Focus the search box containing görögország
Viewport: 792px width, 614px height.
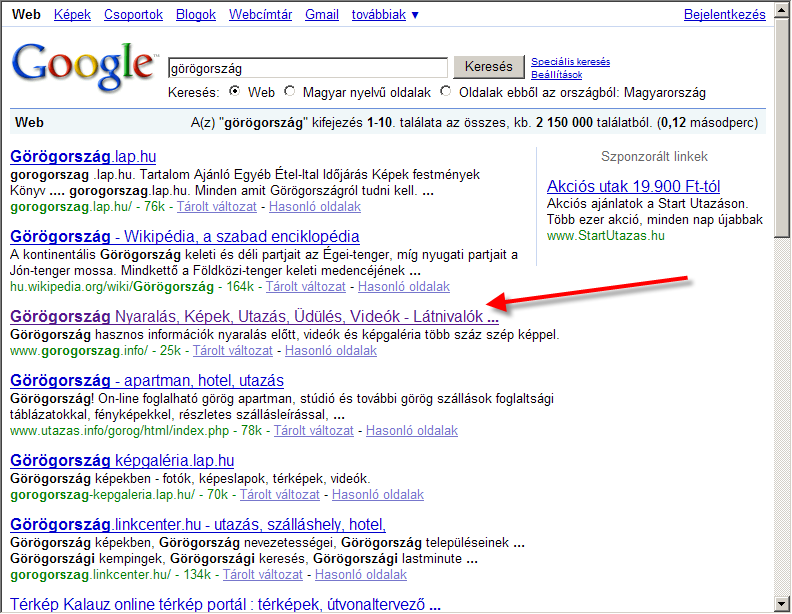[308, 68]
